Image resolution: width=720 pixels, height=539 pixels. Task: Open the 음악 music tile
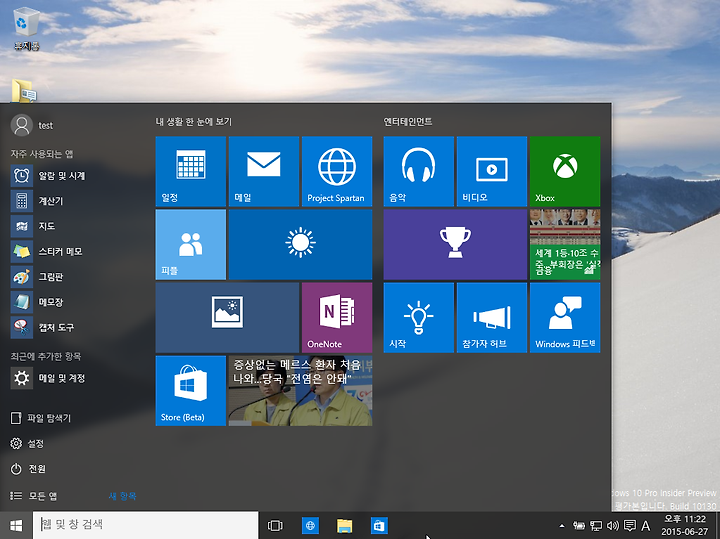pos(418,171)
